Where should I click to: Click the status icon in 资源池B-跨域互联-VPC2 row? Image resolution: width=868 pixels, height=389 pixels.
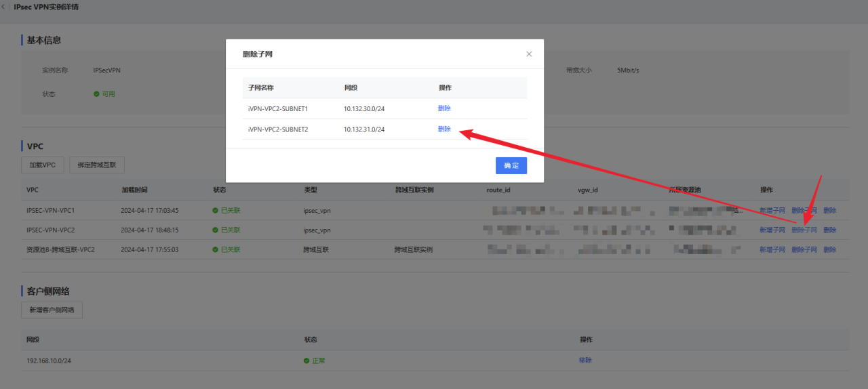coord(216,250)
